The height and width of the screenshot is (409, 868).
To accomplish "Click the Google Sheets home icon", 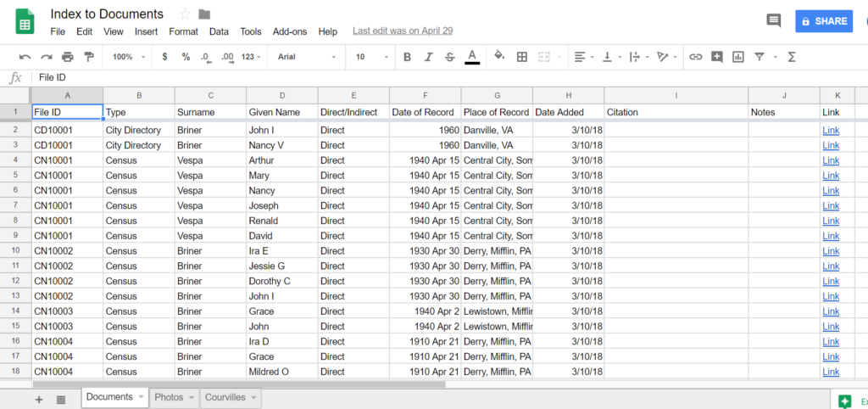I will 25,23.
